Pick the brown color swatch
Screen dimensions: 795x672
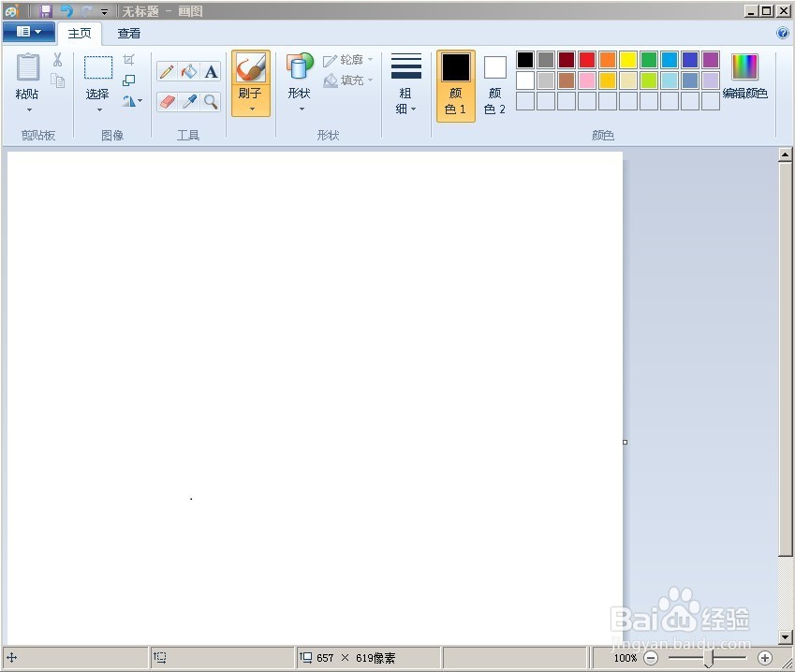567,80
